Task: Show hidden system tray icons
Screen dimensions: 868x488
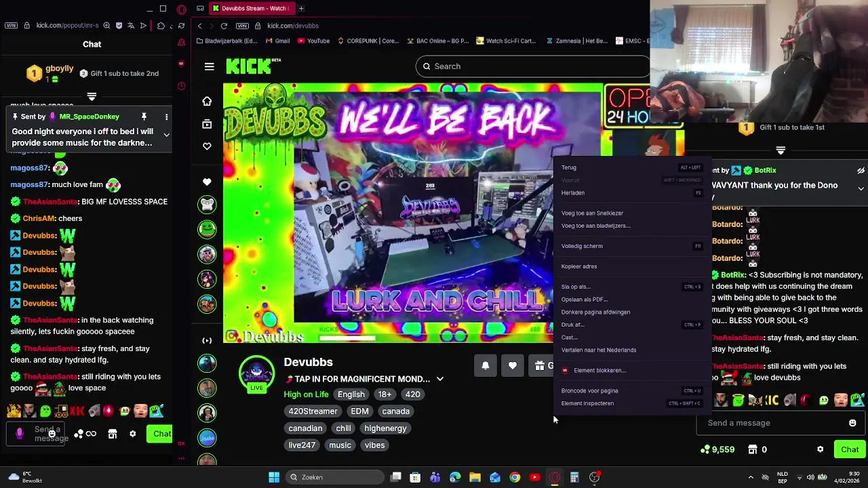Action: [x=751, y=477]
